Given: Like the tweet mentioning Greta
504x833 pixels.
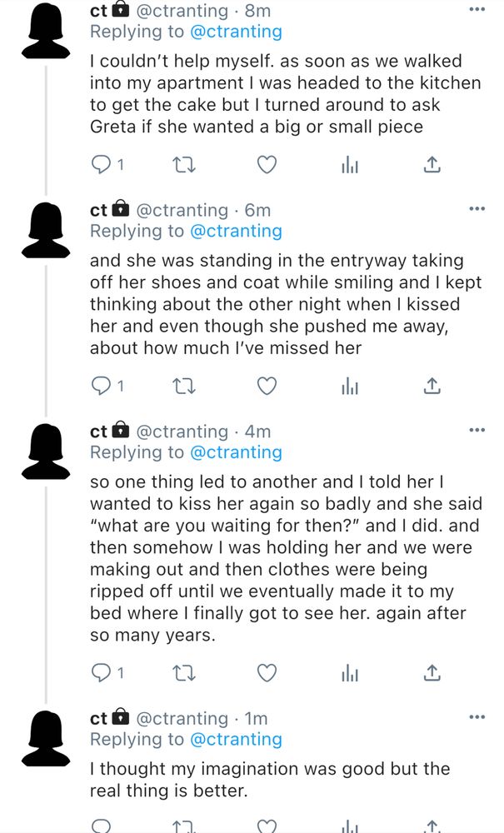Looking at the screenshot, I should pos(266,165).
